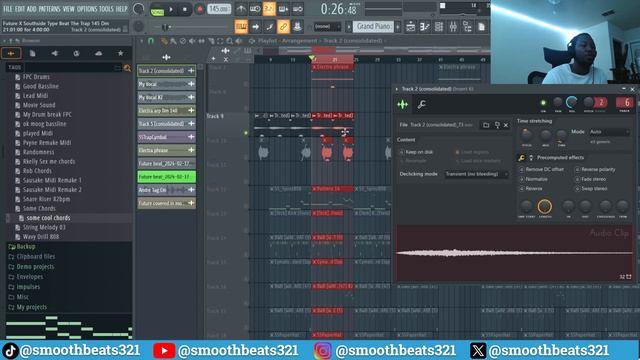640x360 pixels.
Task: Open the Channel rack icon
Action: click(439, 27)
